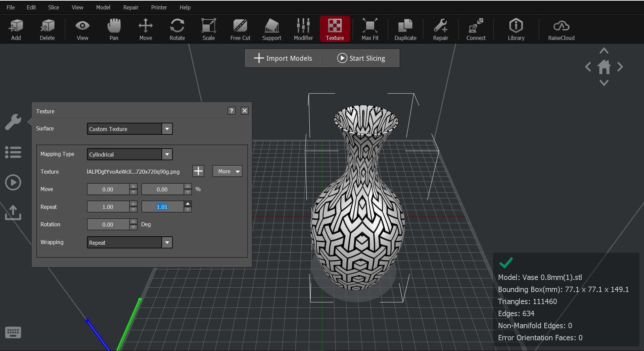Open the Wrapping dropdown set to Repeat

[167, 242]
